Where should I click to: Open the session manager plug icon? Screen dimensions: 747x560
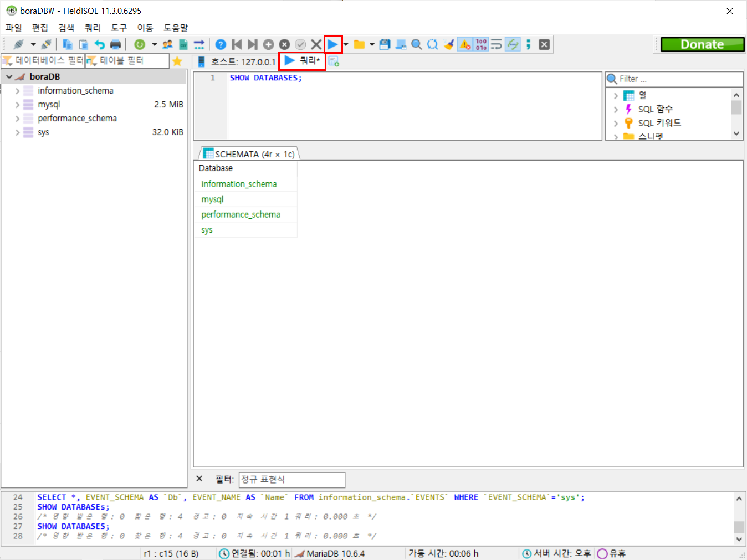coord(19,44)
